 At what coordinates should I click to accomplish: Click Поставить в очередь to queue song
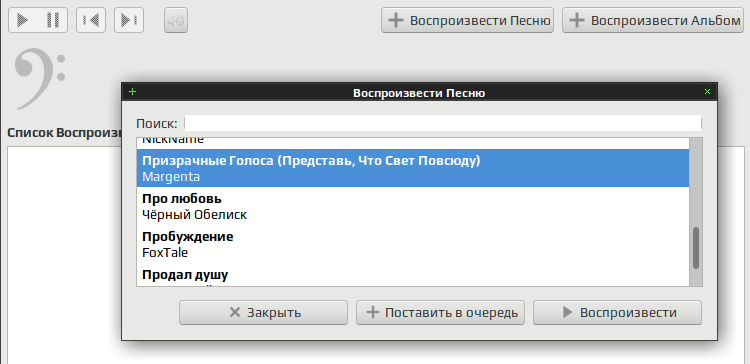point(441,313)
